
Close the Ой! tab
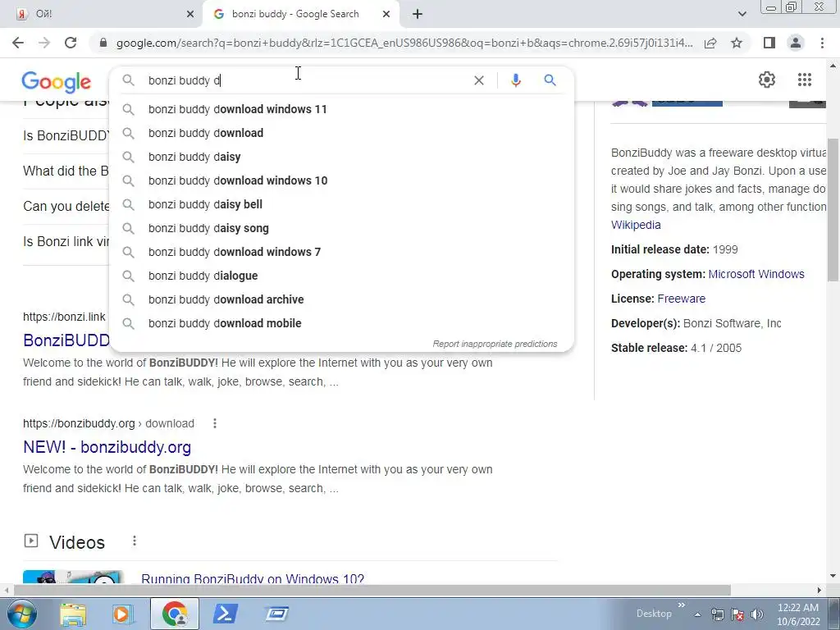point(190,14)
